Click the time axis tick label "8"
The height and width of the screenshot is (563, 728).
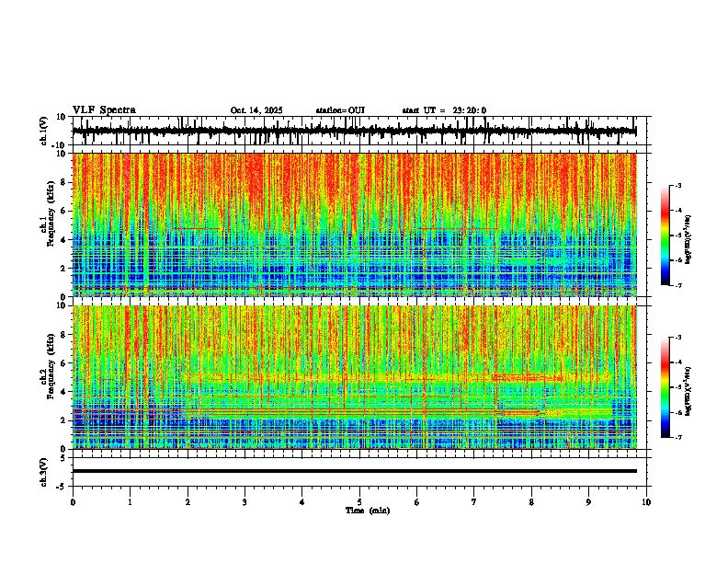click(x=531, y=502)
